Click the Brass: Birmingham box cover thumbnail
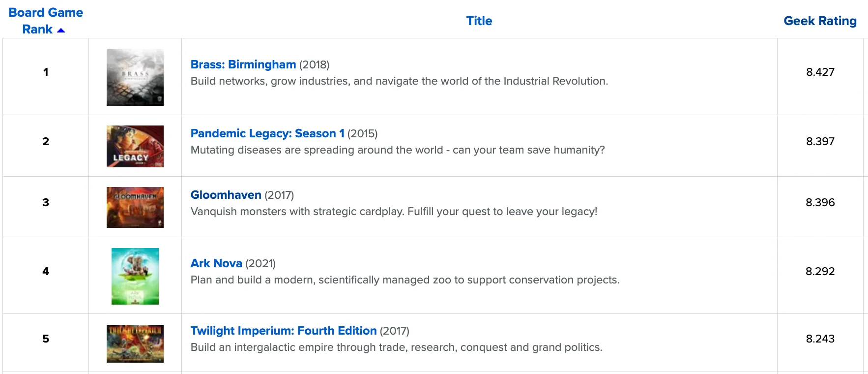The width and height of the screenshot is (868, 374). click(x=135, y=77)
